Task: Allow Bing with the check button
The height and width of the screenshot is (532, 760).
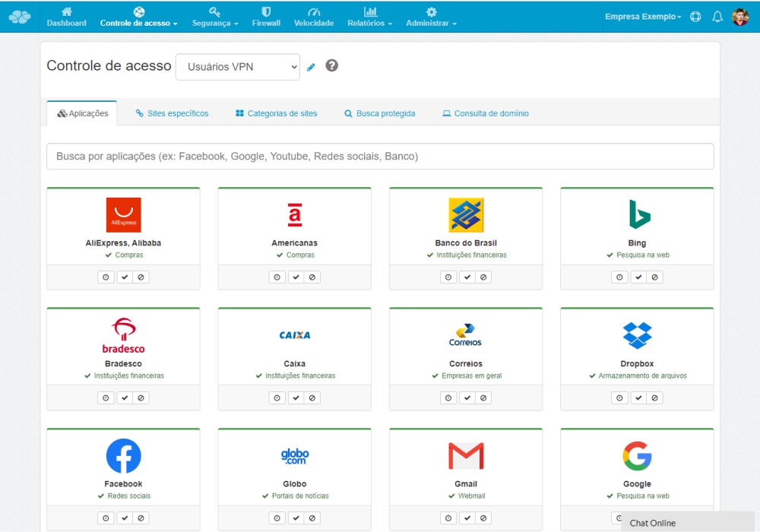Action: coord(639,277)
